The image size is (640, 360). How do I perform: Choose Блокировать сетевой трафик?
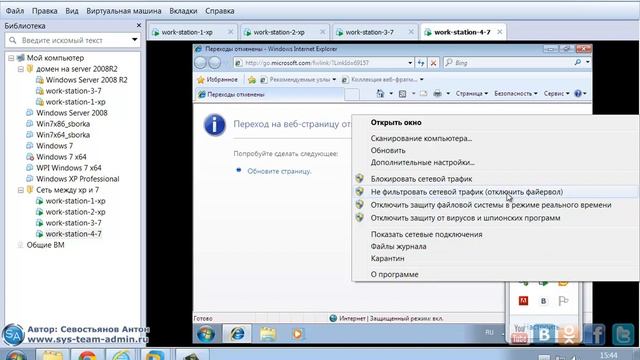(x=421, y=179)
